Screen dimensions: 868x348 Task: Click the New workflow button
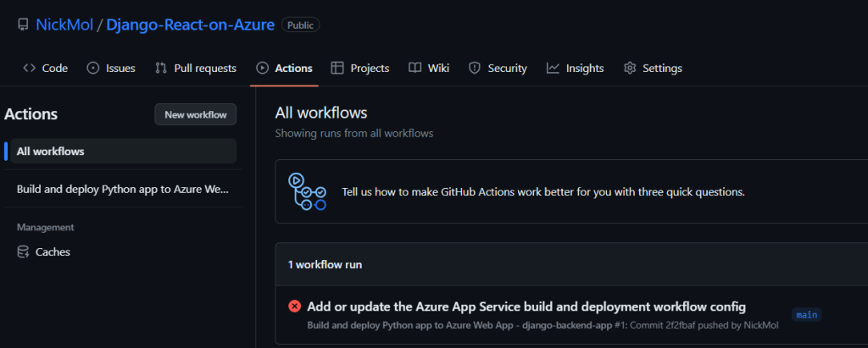(x=196, y=114)
